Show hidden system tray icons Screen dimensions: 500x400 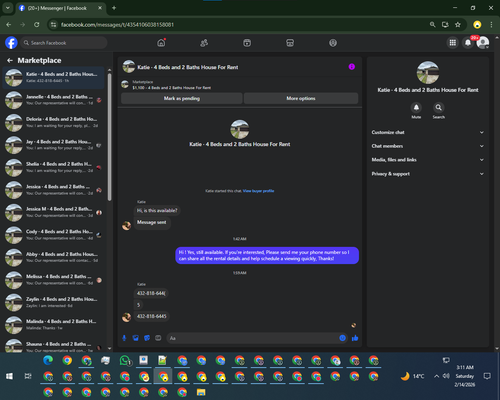click(436, 376)
